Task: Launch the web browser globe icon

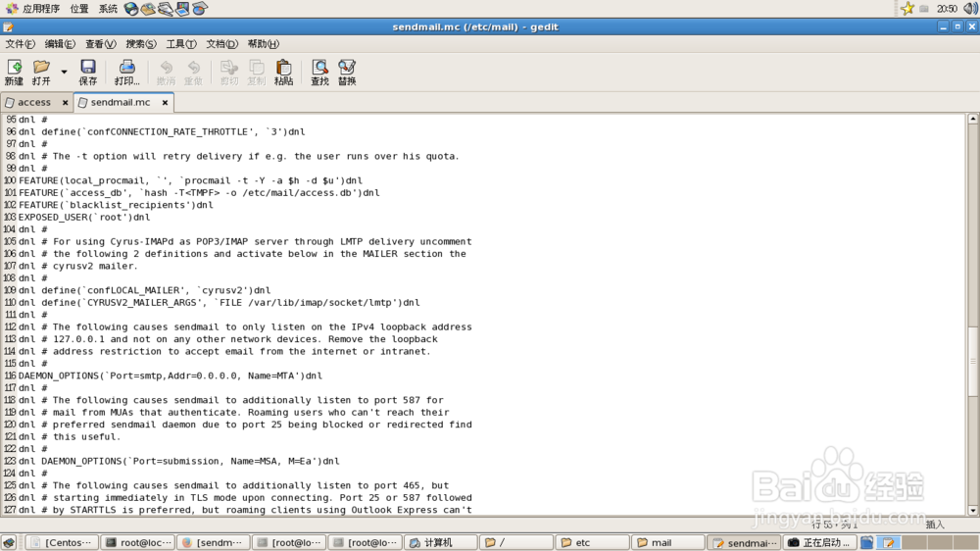Action: [131, 9]
